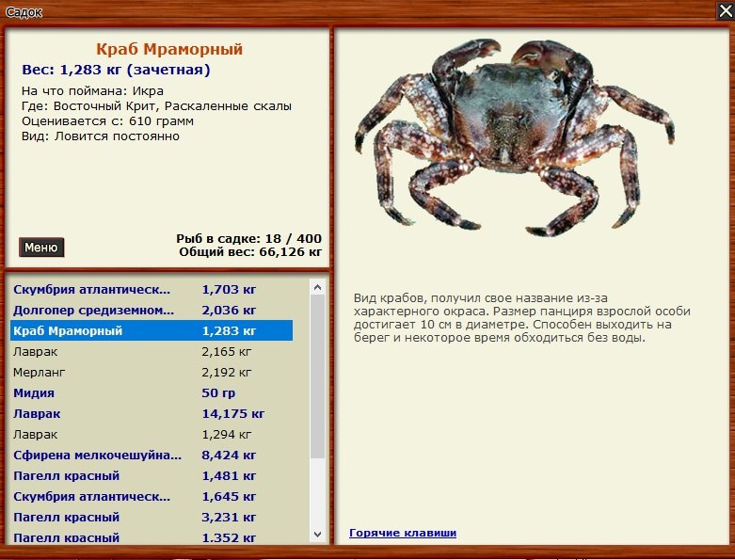Open the Меню button
Viewport: 735px width, 560px height.
click(x=41, y=248)
